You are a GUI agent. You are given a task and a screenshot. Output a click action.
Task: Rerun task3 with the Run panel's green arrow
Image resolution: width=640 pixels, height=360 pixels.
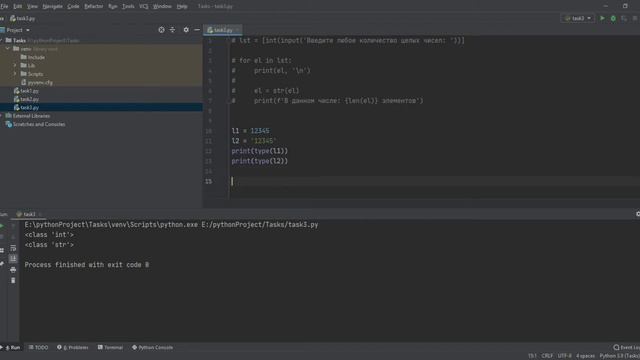click(x=2, y=226)
